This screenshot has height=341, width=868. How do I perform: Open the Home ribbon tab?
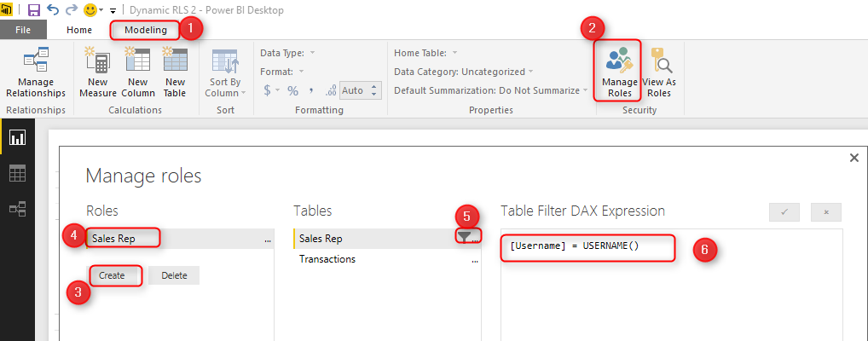(78, 30)
